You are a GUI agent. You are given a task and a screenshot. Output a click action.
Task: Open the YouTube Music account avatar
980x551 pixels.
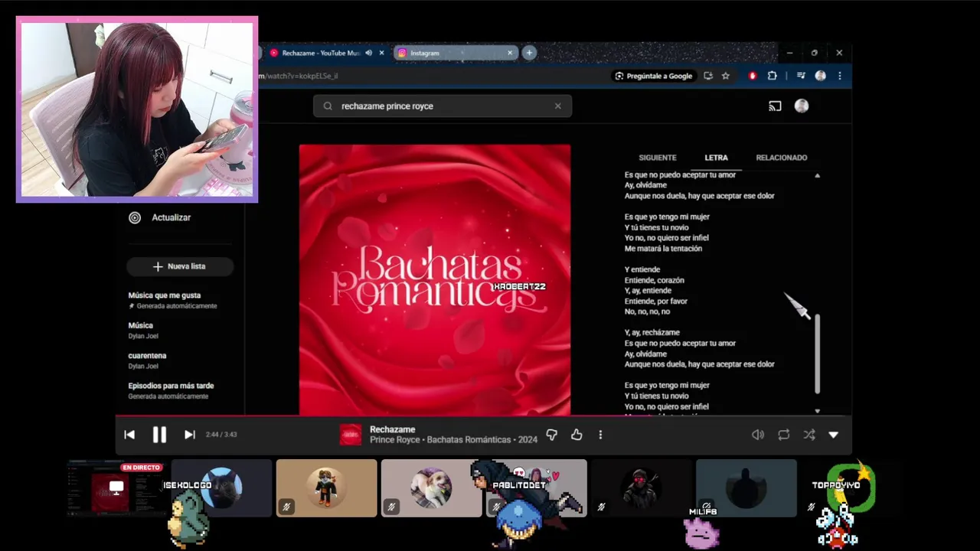tap(802, 106)
